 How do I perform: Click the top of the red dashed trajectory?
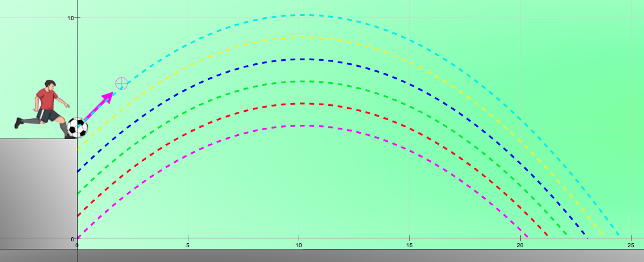300,103
